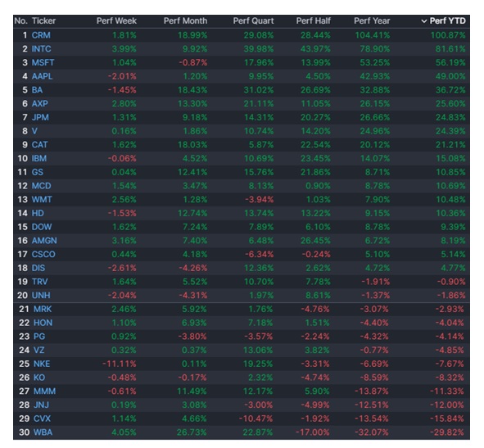
Task: Open the VZ ticker link
Action: coord(38,350)
